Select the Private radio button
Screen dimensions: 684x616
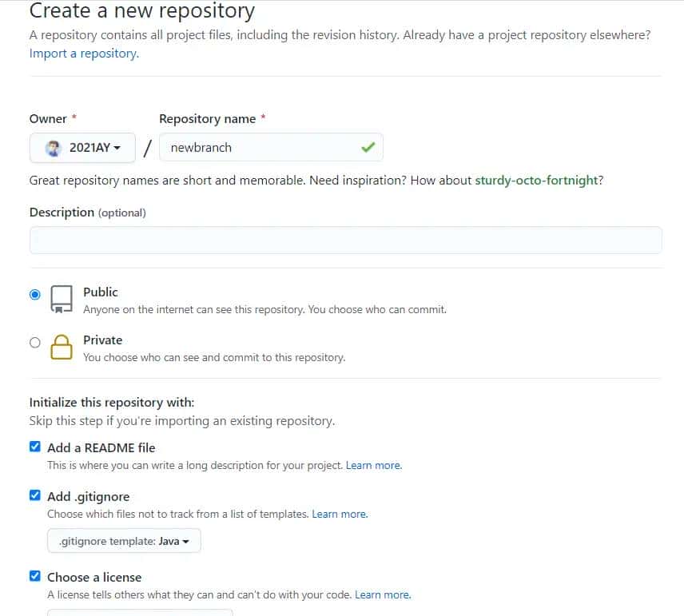click(x=34, y=342)
